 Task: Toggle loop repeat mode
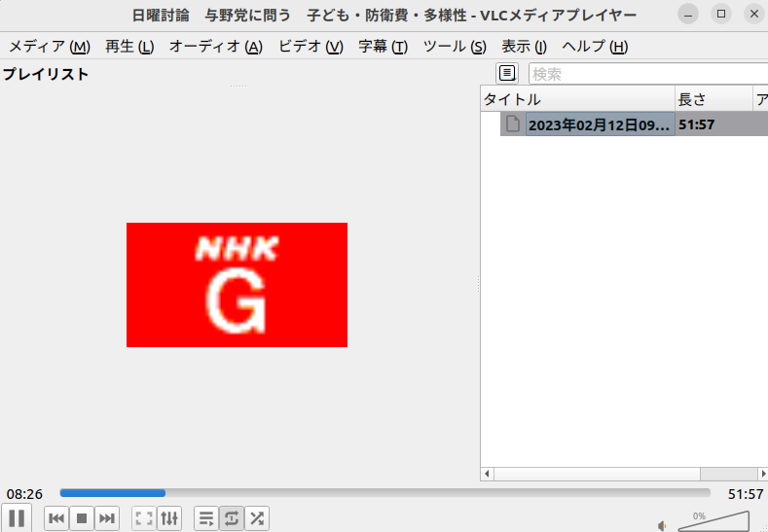(x=232, y=517)
